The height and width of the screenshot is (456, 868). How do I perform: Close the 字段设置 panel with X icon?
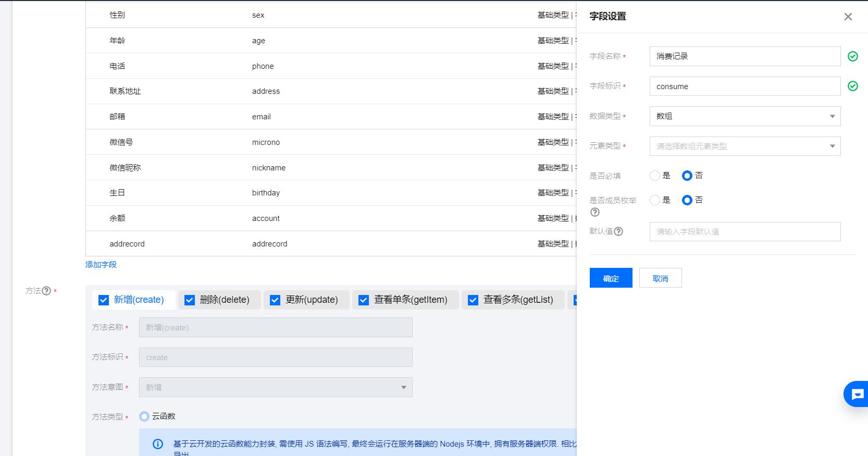848,17
